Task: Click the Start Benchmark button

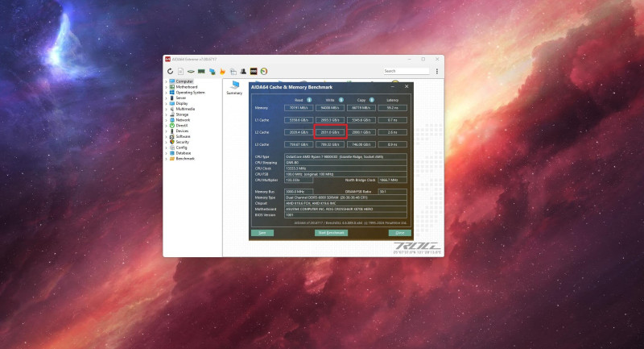Action: [331, 233]
